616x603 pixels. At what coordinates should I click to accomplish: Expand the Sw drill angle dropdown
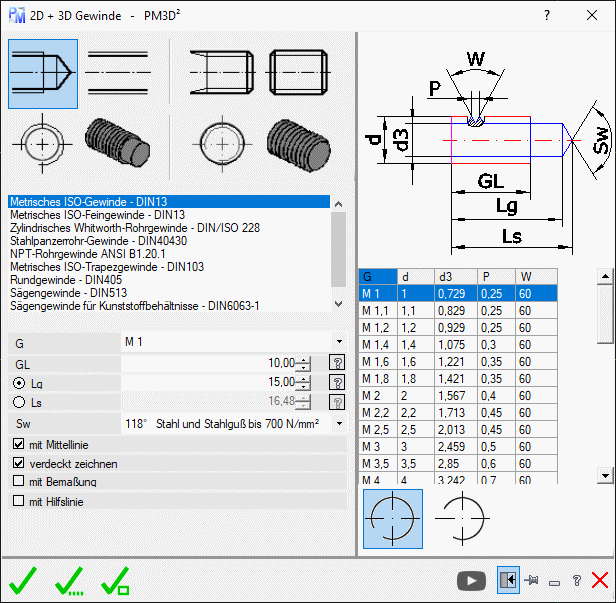click(x=339, y=424)
